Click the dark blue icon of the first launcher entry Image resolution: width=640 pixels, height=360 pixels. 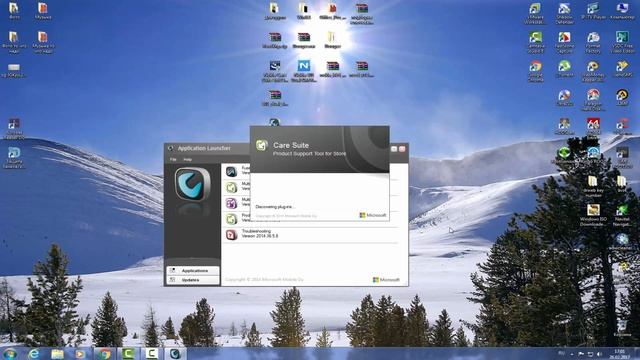click(231, 171)
